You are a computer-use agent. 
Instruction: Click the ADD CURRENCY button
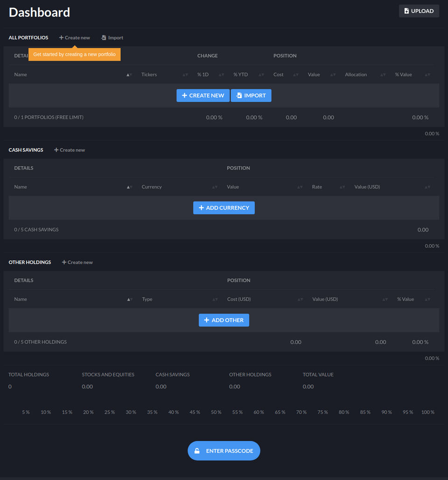pyautogui.click(x=224, y=208)
